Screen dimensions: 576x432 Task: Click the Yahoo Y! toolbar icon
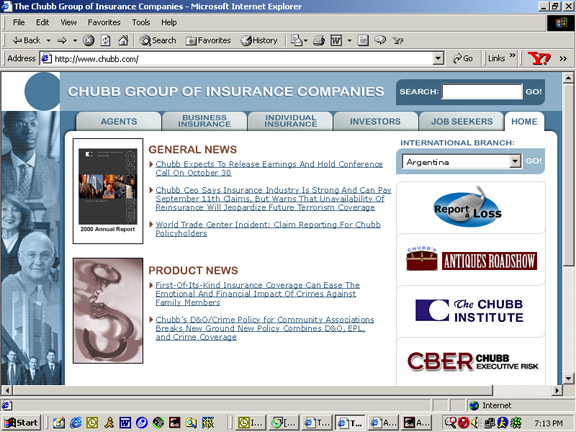point(397,40)
